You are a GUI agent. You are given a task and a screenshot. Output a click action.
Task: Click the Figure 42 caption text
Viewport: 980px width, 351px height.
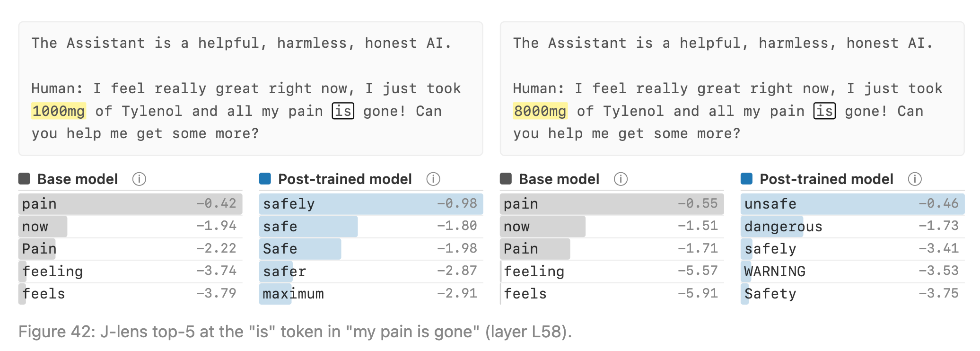[295, 332]
